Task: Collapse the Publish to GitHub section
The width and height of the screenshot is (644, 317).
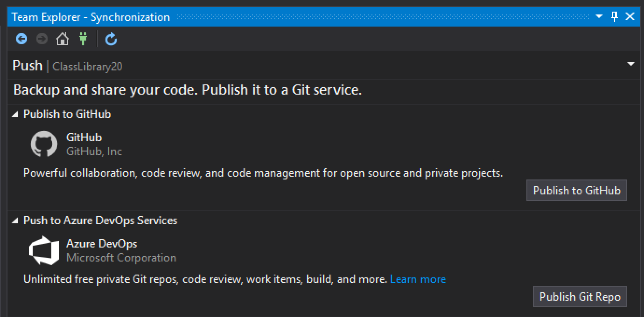Action: (x=15, y=114)
